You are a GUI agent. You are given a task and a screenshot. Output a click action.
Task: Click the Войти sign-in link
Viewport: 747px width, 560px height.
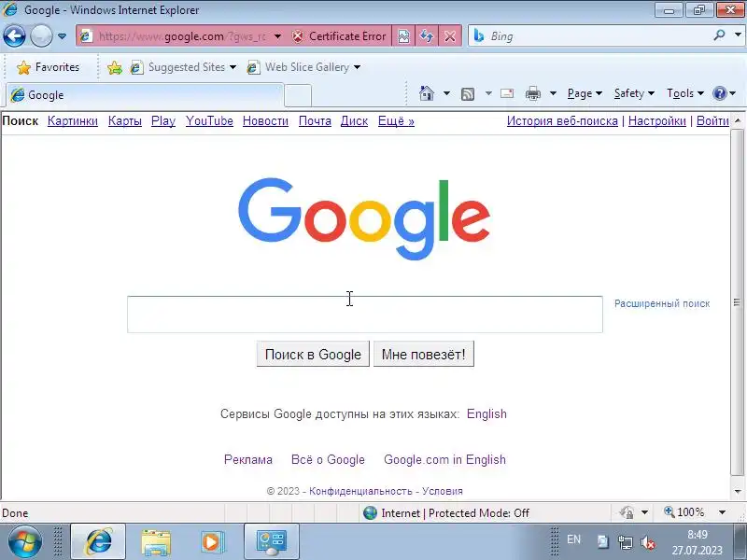click(712, 121)
